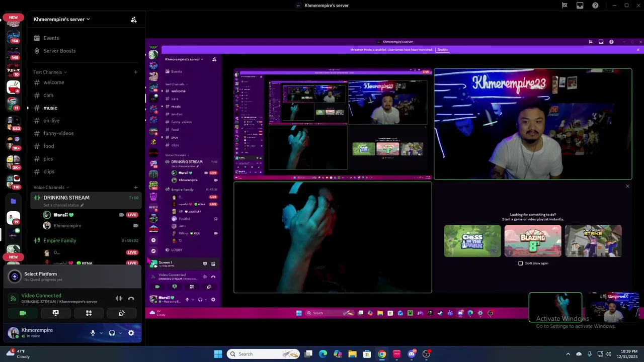
Task: Open Server Boosts in sidebar
Action: click(86, 51)
